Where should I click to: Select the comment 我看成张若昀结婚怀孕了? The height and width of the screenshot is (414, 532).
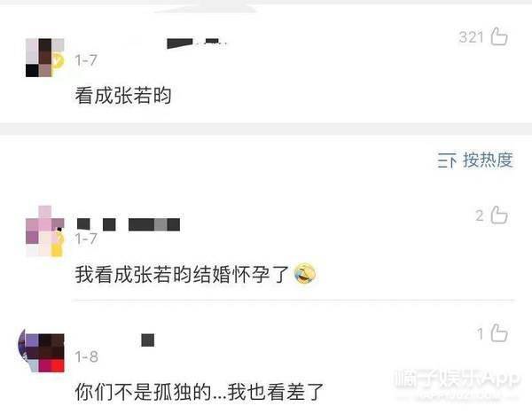pyautogui.click(x=182, y=274)
